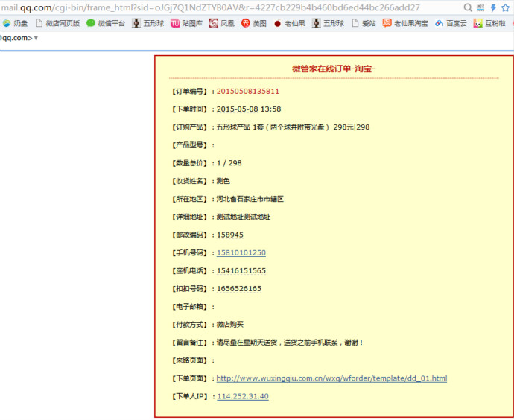Click the 【产品型号】 label

[x=189, y=145]
